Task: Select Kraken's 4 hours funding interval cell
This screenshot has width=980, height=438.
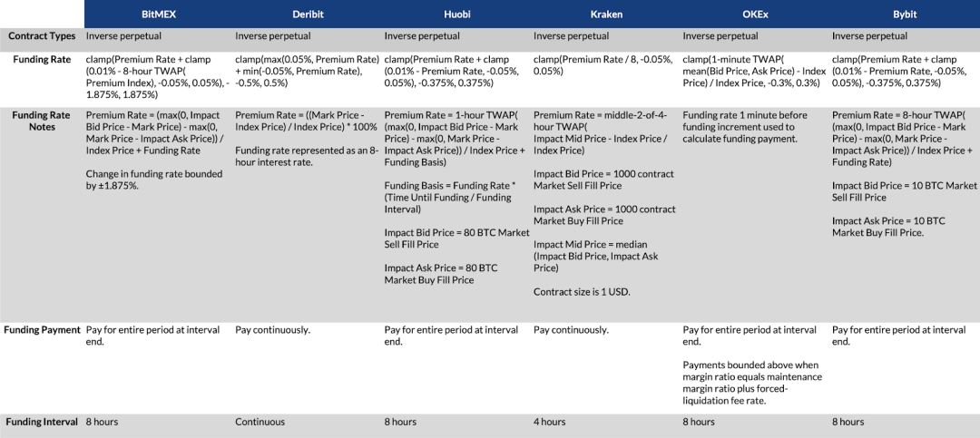Action: [x=550, y=422]
